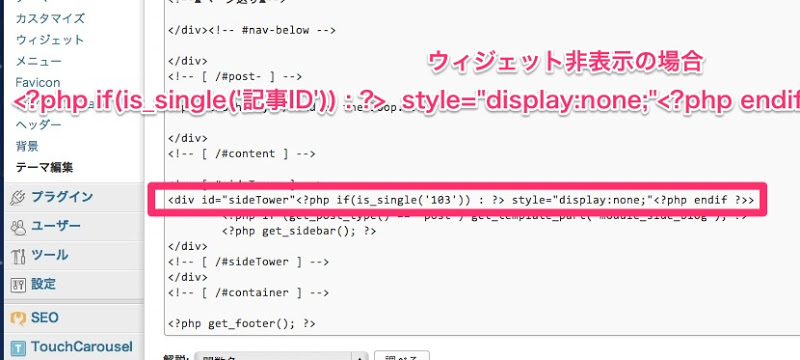
Task: Open the プラグイン menu label
Action: 62,197
